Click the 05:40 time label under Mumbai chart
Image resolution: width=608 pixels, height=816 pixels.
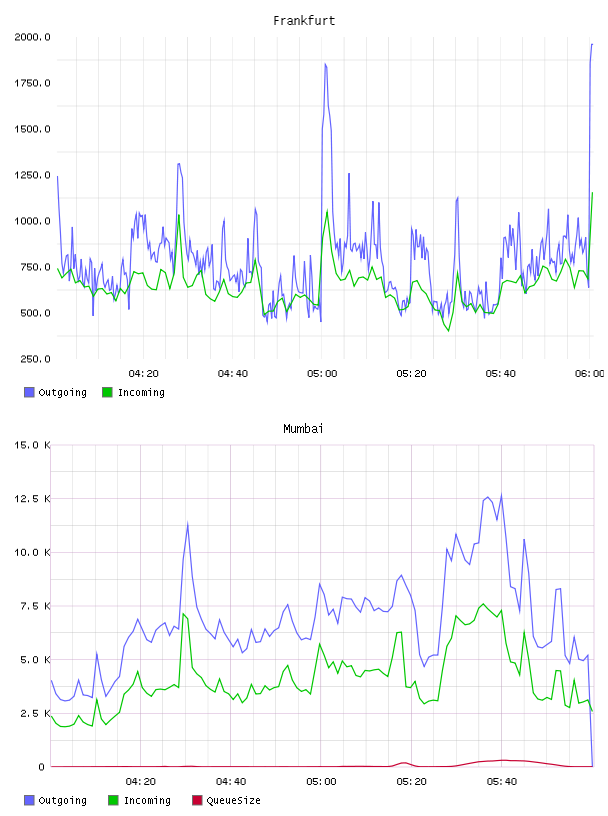[x=502, y=782]
